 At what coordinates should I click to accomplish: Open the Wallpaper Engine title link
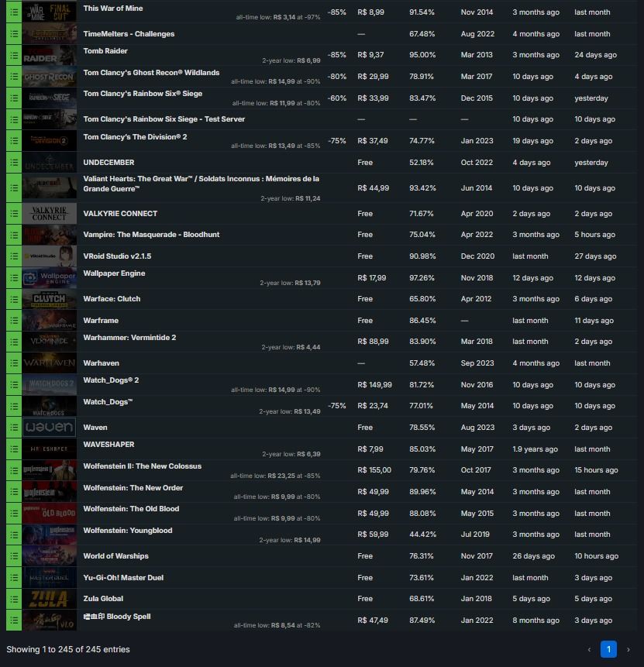[x=114, y=273]
